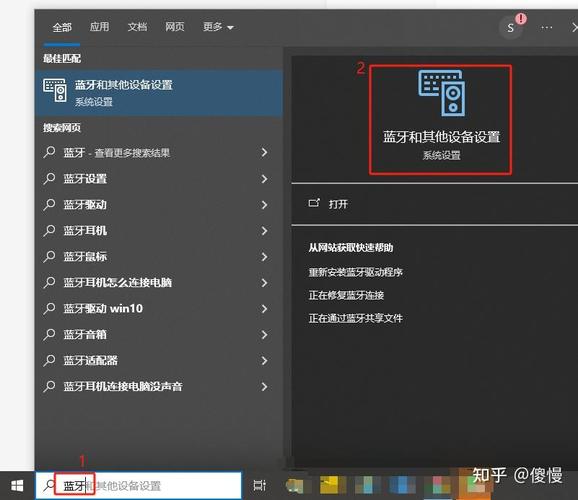Click the 蓝牙和其他设备设置 icon in best match
The height and width of the screenshot is (500, 578).
(x=55, y=90)
